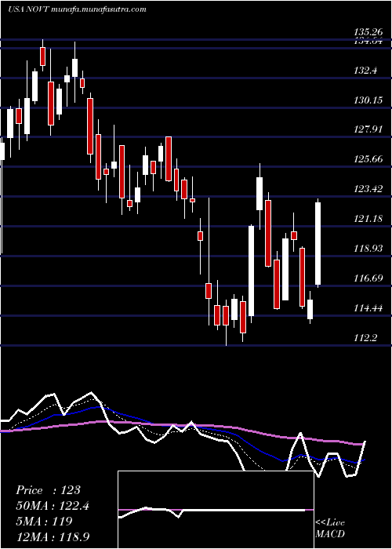
Task: Click the highest red candlestick near 135
Action: click(42, 56)
